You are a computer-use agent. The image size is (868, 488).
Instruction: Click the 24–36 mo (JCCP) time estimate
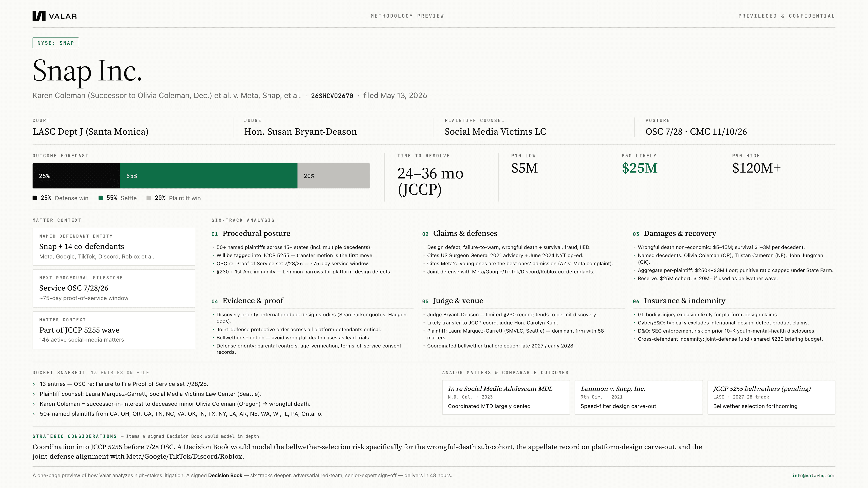(x=431, y=181)
